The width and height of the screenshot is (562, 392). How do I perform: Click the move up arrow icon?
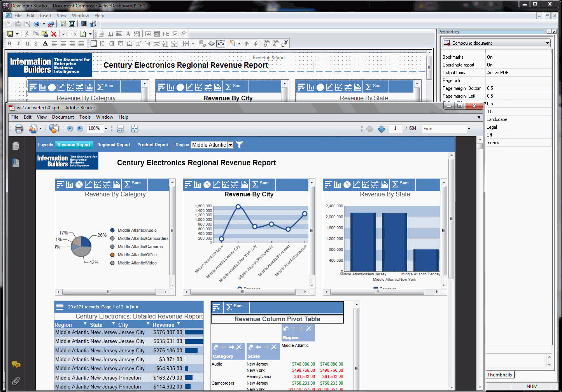pos(247,44)
